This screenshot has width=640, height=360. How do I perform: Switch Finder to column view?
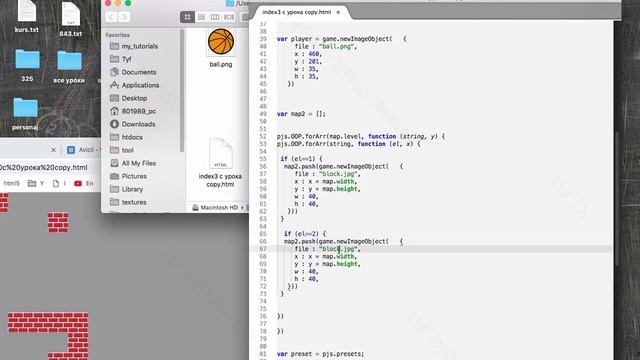(x=215, y=17)
